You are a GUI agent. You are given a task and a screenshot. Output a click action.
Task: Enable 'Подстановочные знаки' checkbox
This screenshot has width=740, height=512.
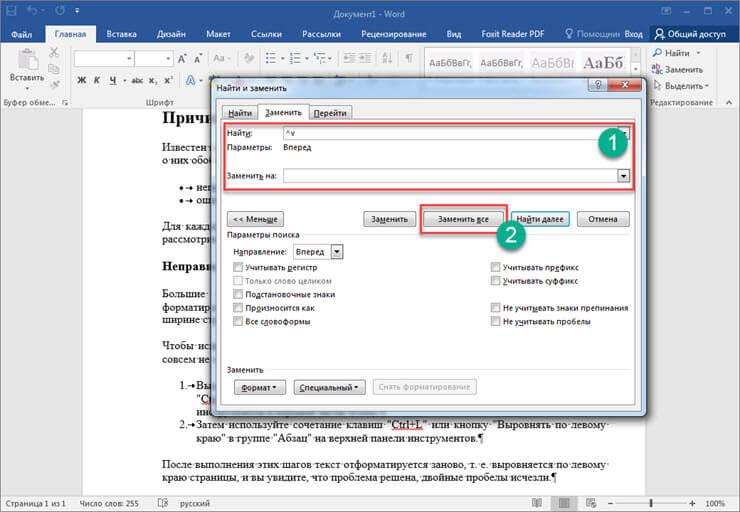pyautogui.click(x=238, y=294)
